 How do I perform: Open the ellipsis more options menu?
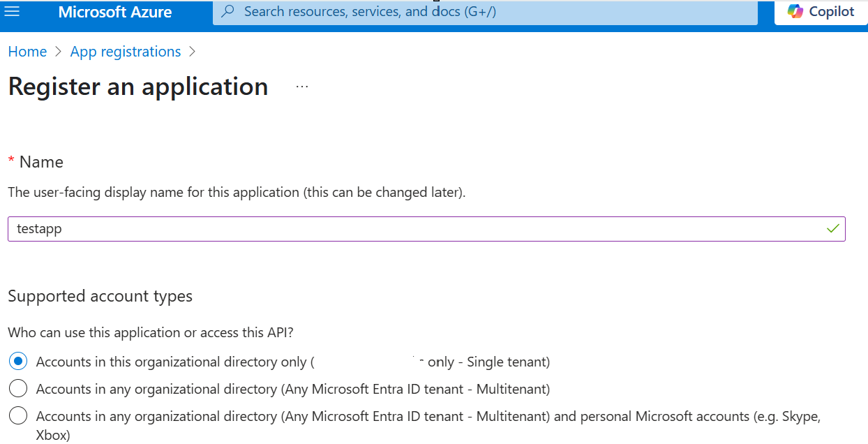(x=302, y=87)
